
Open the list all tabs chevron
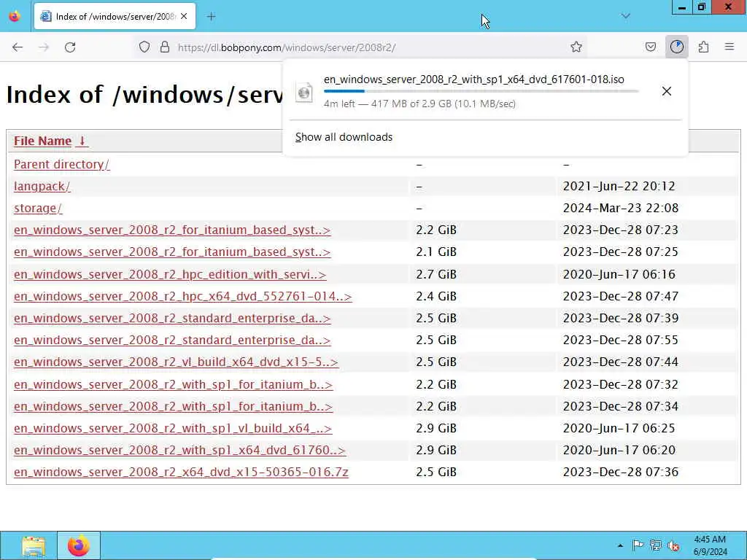point(625,16)
